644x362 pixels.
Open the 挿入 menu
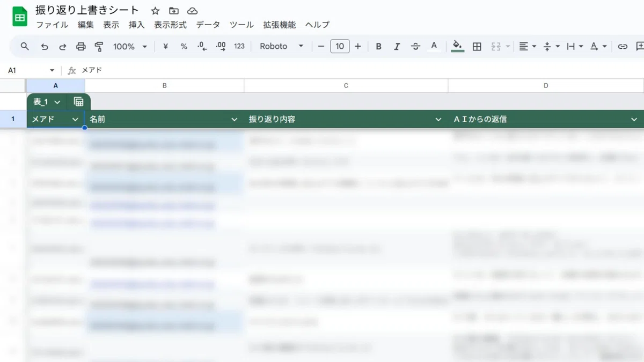[136, 25]
